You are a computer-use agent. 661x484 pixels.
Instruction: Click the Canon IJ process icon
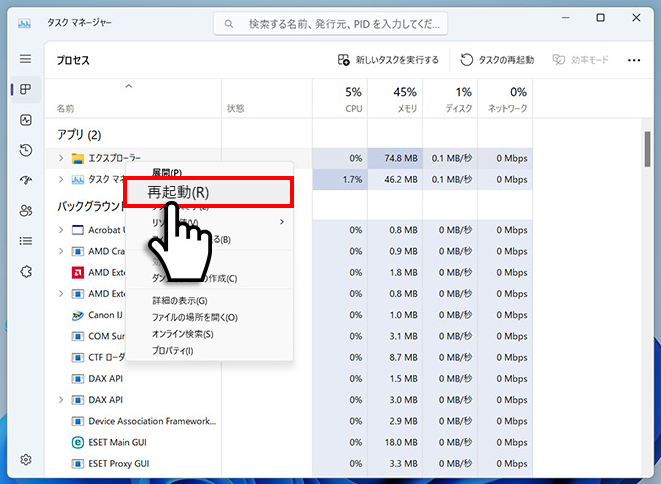click(78, 315)
